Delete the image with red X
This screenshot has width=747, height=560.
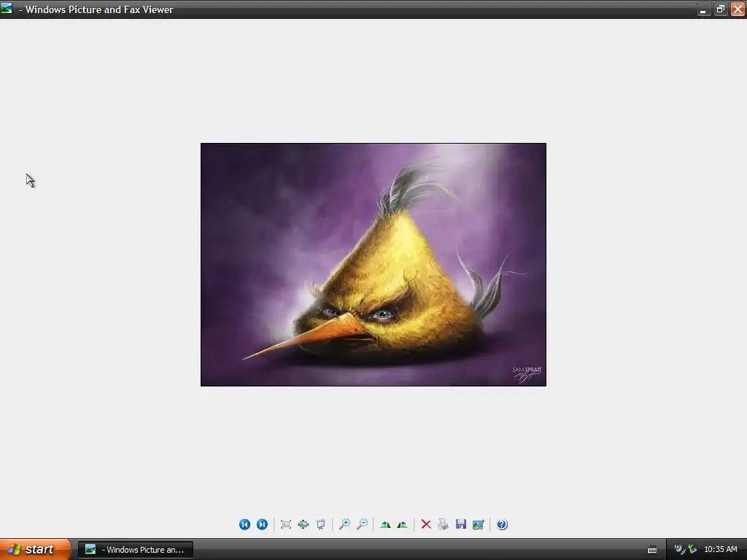[426, 524]
